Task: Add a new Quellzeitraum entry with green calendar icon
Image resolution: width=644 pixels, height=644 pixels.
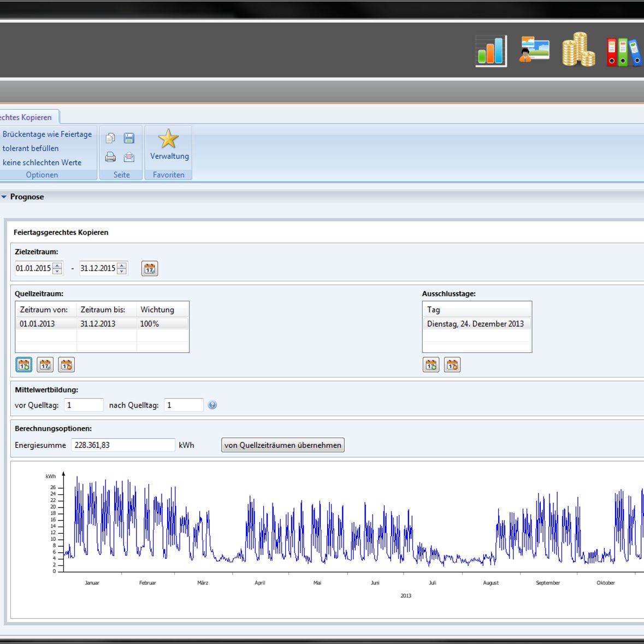Action: tap(24, 365)
